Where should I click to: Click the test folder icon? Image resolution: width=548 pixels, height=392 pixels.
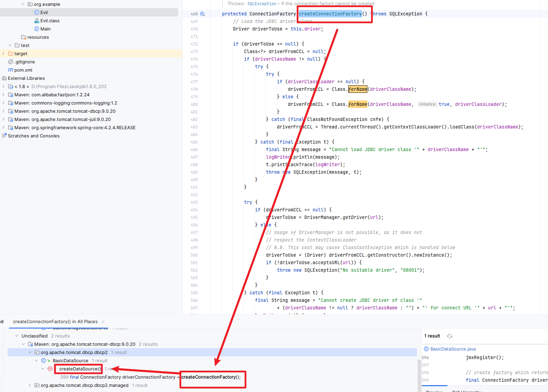17,45
